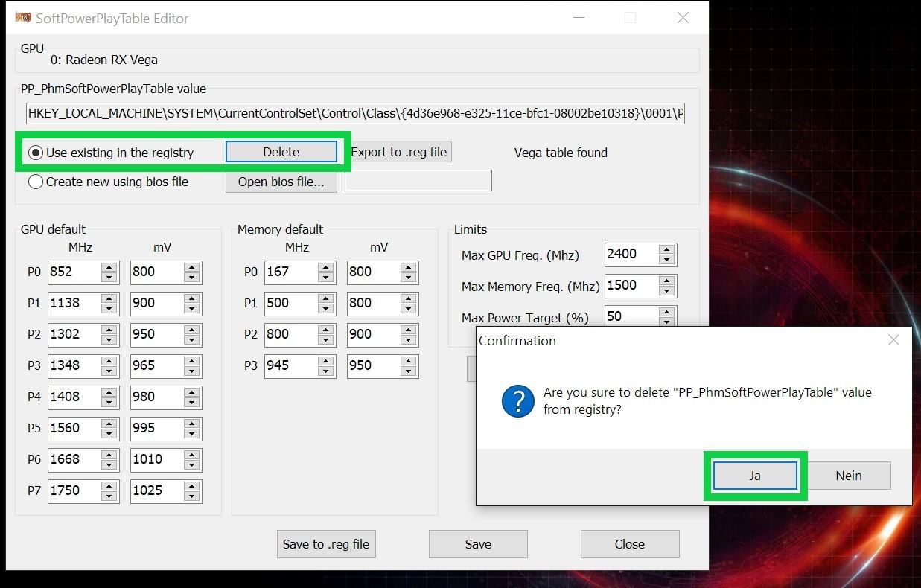921x588 pixels.
Task: Click the SoftPowerPlayTable Editor title bar icon
Action: (x=23, y=17)
